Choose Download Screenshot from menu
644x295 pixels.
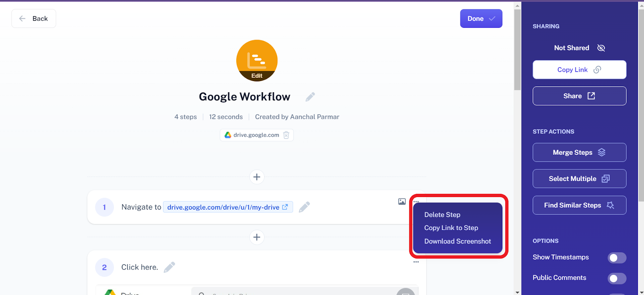point(457,241)
